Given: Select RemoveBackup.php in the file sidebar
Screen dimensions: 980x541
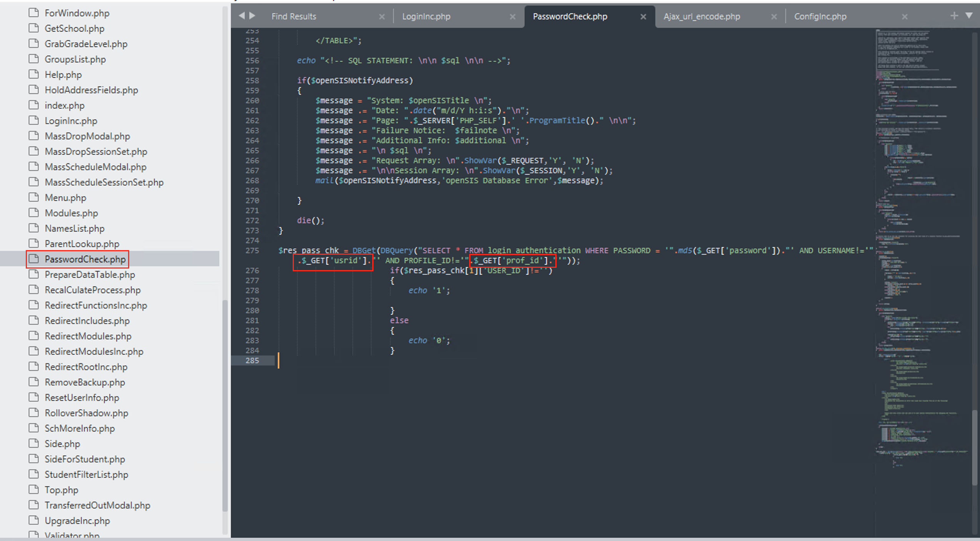Looking at the screenshot, I should pyautogui.click(x=85, y=382).
